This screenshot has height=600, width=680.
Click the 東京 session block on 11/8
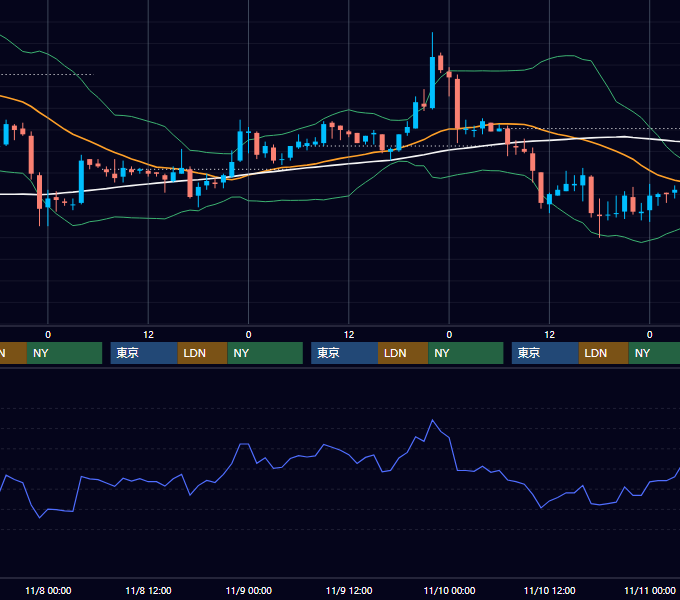144,353
